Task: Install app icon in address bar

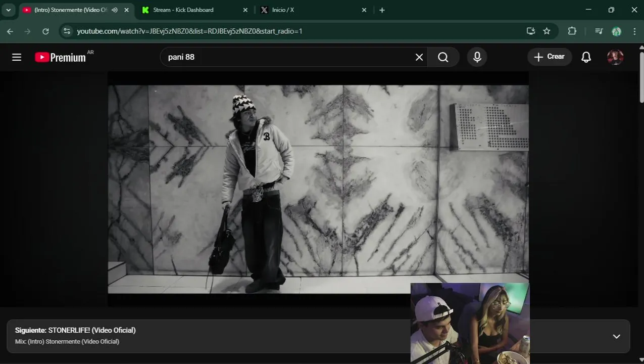Action: [531, 31]
